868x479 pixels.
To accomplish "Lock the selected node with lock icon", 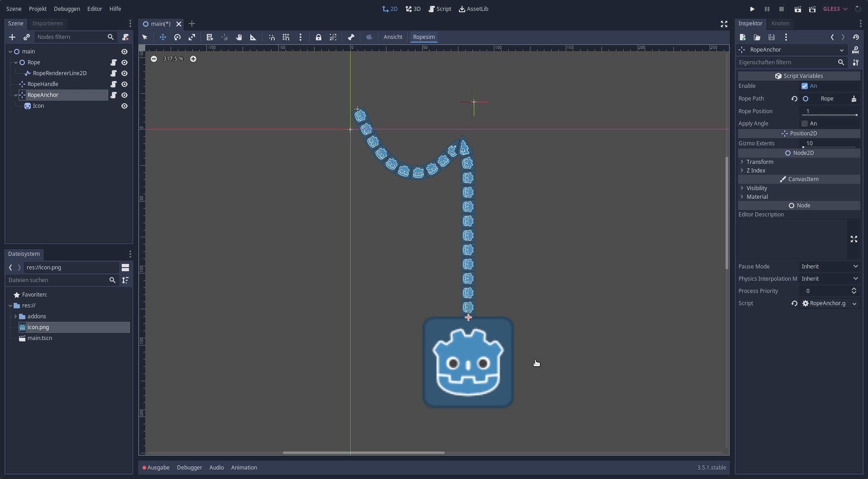I will pyautogui.click(x=319, y=37).
